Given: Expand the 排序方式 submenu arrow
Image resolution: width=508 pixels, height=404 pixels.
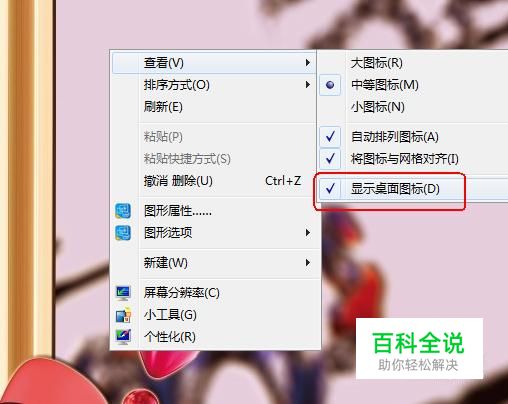Looking at the screenshot, I should coord(307,85).
